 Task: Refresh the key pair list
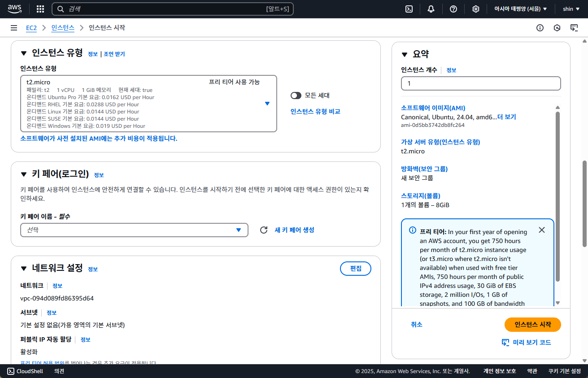point(264,230)
